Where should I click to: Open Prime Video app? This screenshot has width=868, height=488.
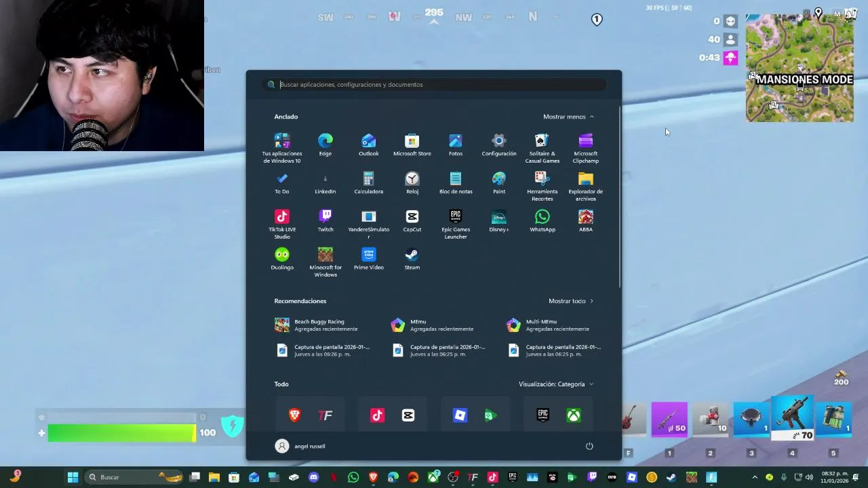tap(369, 259)
